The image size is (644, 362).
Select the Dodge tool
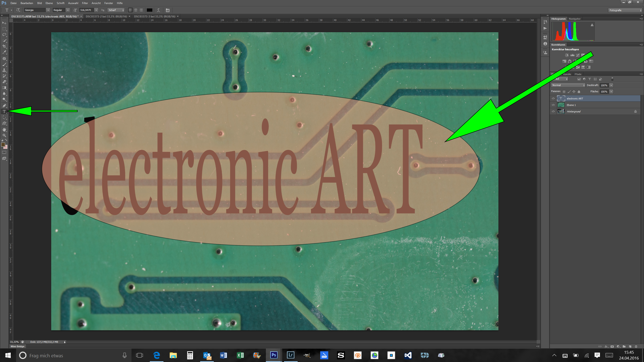pyautogui.click(x=4, y=99)
